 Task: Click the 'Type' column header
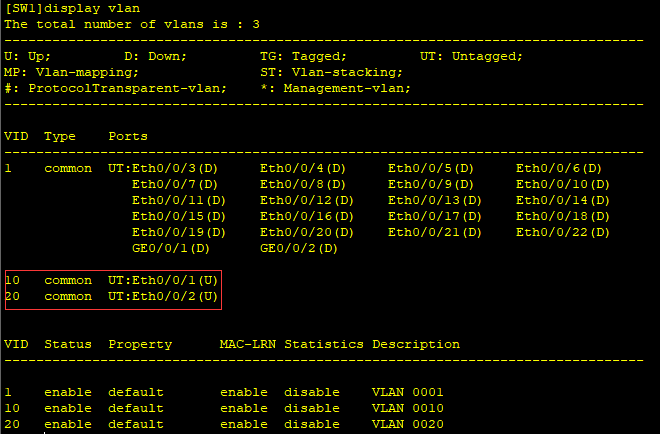point(60,136)
